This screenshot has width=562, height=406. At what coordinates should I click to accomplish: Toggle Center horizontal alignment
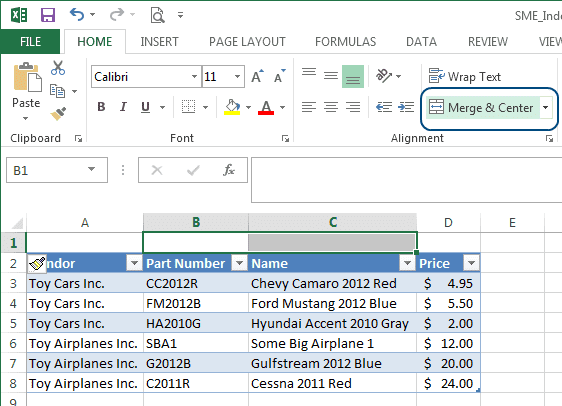[x=330, y=107]
